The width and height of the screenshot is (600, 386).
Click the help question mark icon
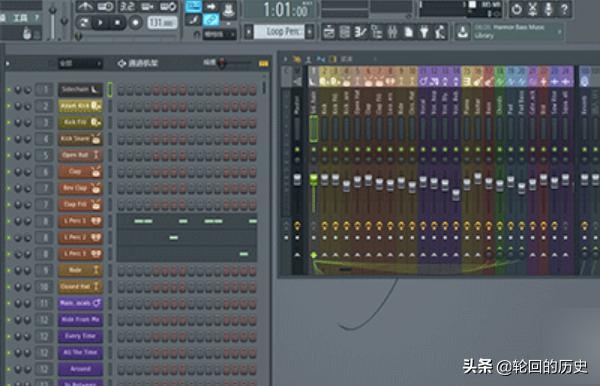click(x=564, y=9)
